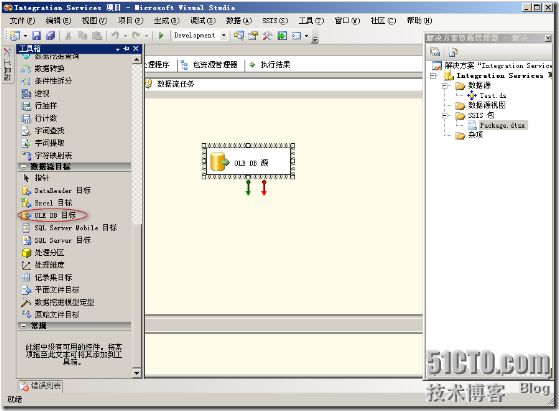Open the 错误列表 tab at the bottom

41,385
